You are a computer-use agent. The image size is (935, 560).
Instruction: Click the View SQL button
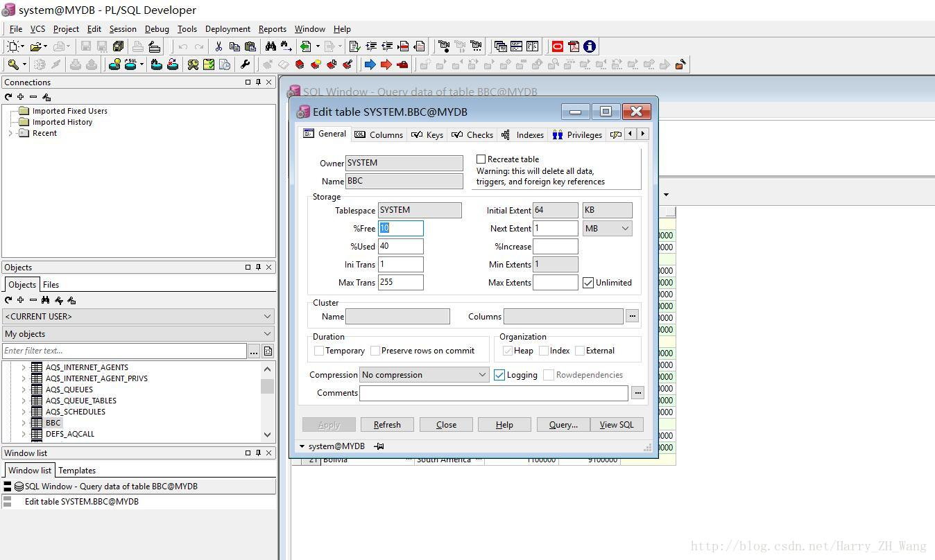pyautogui.click(x=617, y=425)
